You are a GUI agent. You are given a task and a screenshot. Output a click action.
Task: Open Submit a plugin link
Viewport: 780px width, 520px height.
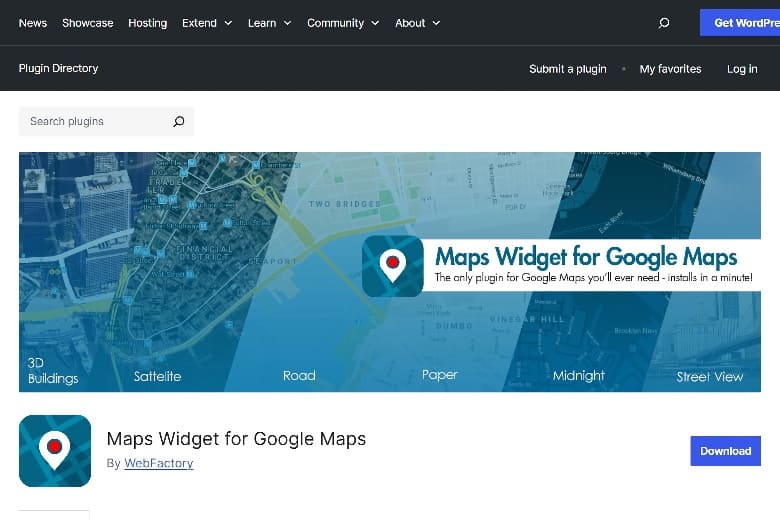pos(568,69)
